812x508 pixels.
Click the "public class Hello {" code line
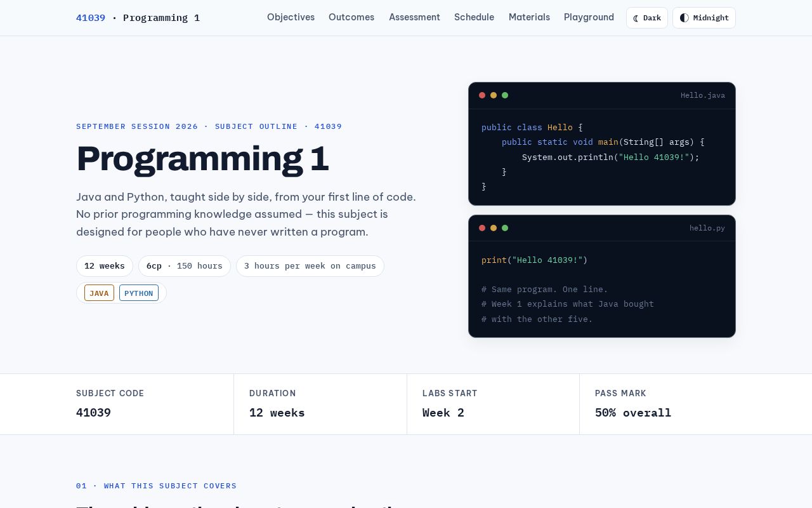[x=532, y=128]
